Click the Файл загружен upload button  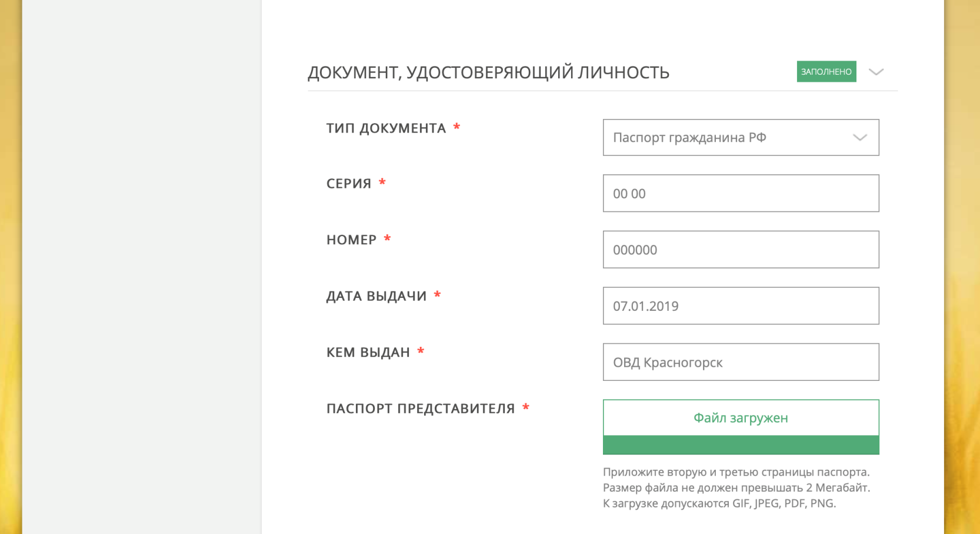741,418
